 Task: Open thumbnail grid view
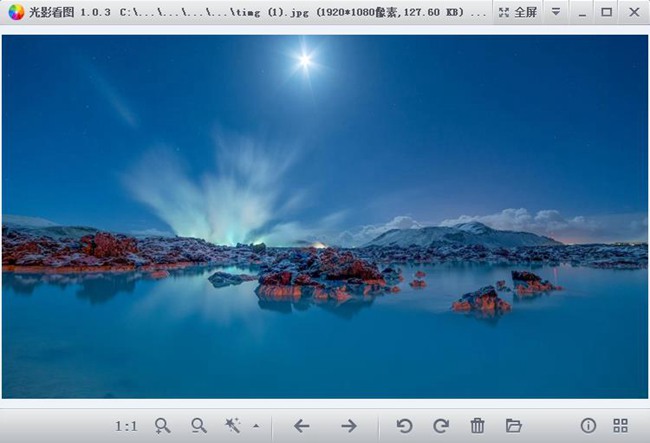(x=620, y=426)
